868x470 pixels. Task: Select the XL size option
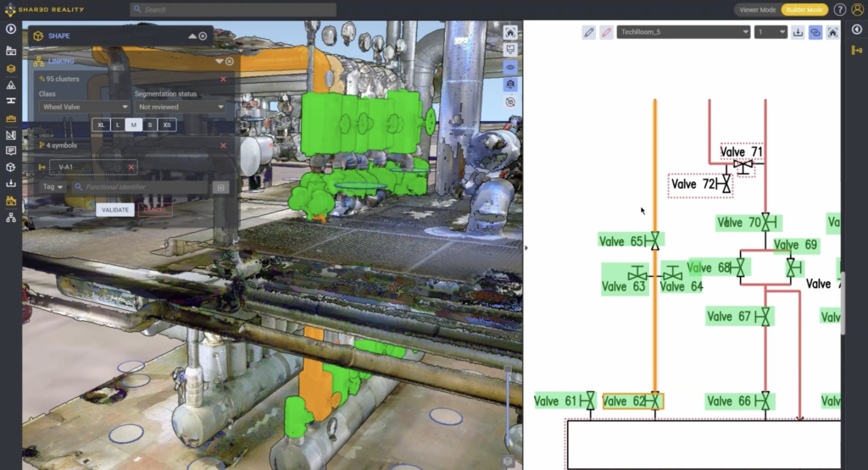click(x=101, y=124)
